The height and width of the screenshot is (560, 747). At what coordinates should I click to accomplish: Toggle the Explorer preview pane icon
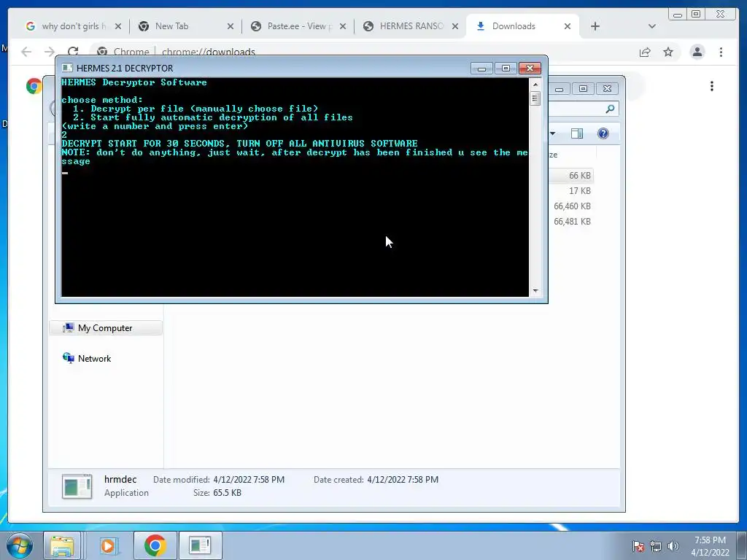[577, 133]
